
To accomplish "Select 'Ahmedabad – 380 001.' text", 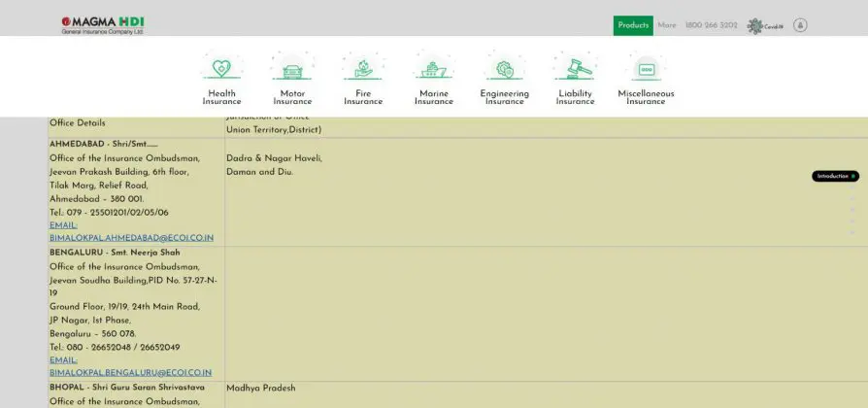I will (96, 199).
